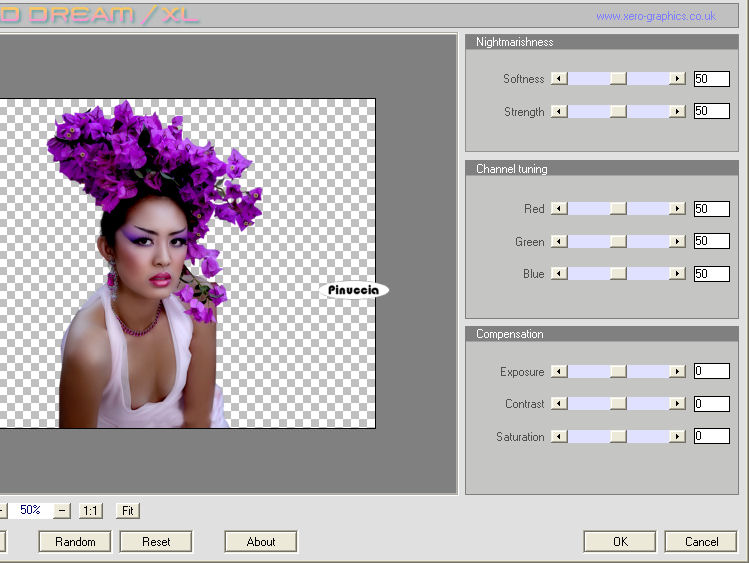Select the Saturation value field

712,436
